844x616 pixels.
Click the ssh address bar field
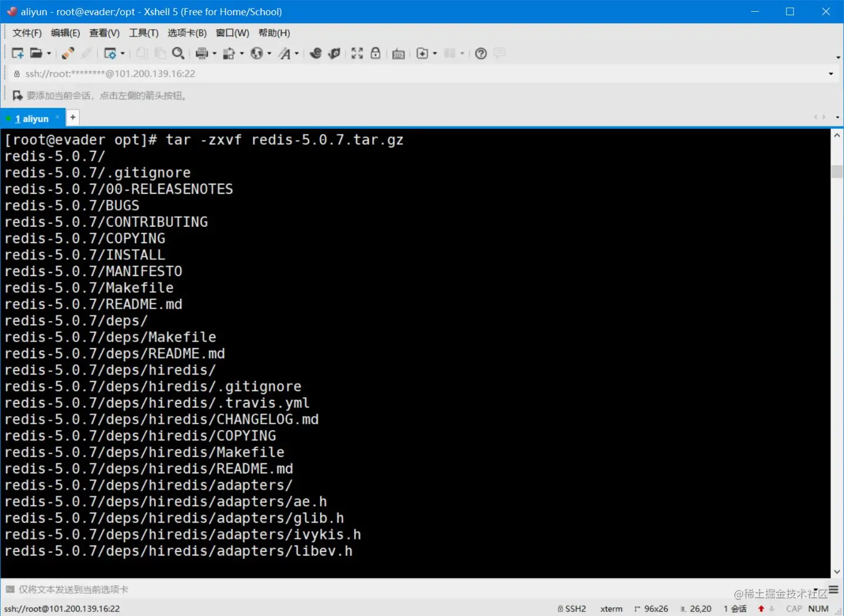(419, 74)
